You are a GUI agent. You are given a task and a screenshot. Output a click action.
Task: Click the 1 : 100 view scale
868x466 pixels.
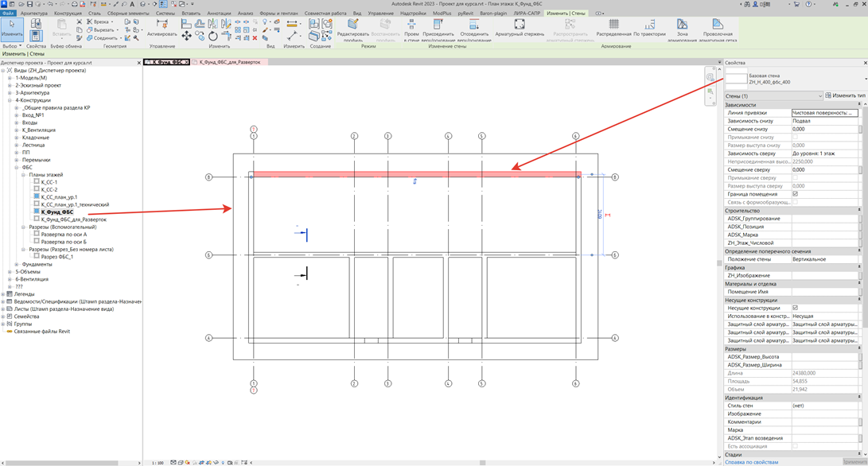point(158,463)
